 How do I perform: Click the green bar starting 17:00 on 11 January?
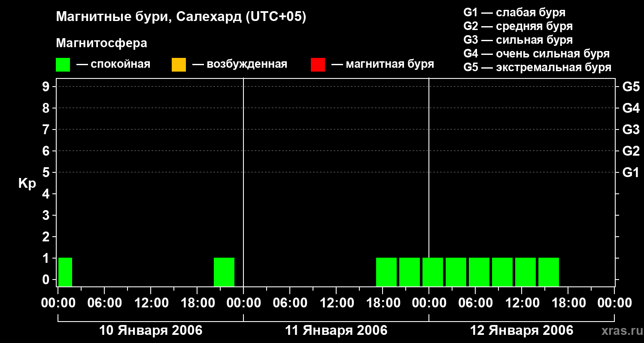(386, 272)
